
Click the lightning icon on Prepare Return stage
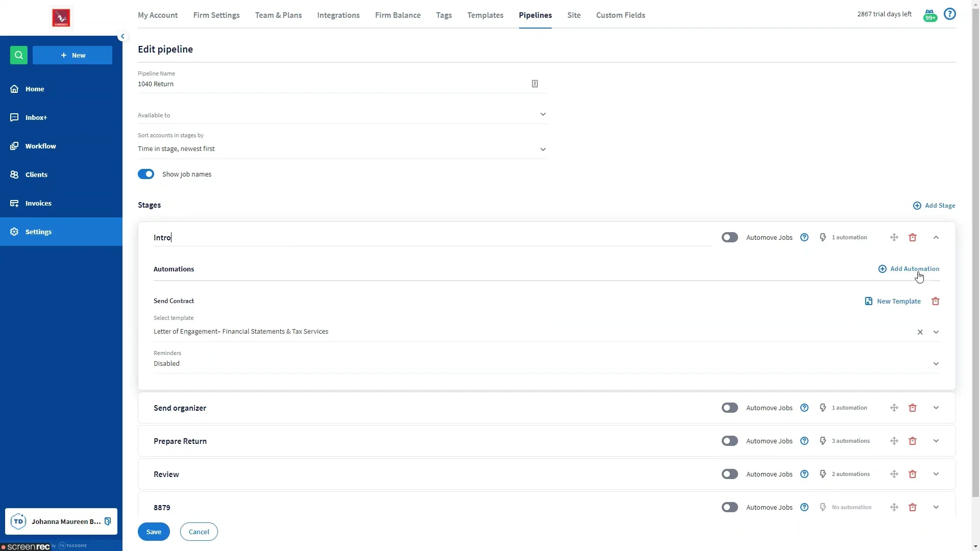(x=823, y=441)
